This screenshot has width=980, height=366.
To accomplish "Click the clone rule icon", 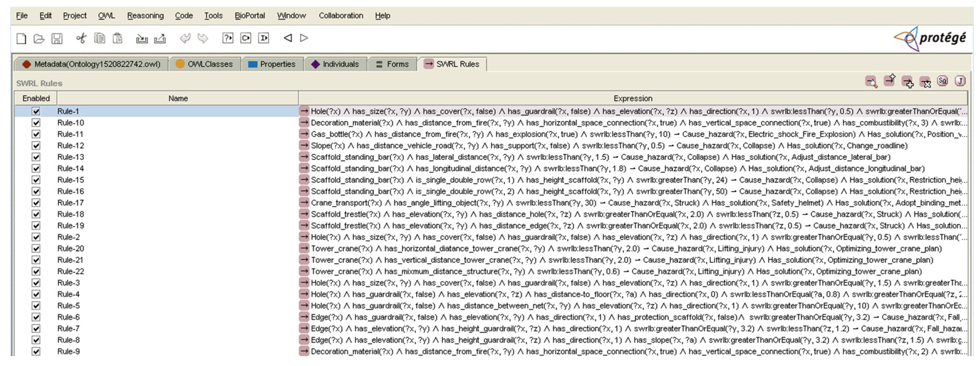I will click(x=907, y=81).
